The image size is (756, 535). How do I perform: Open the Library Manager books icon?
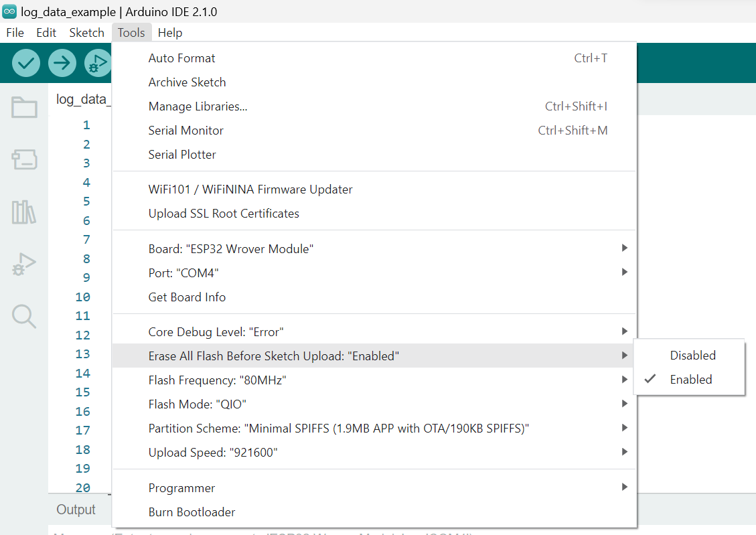(x=24, y=212)
